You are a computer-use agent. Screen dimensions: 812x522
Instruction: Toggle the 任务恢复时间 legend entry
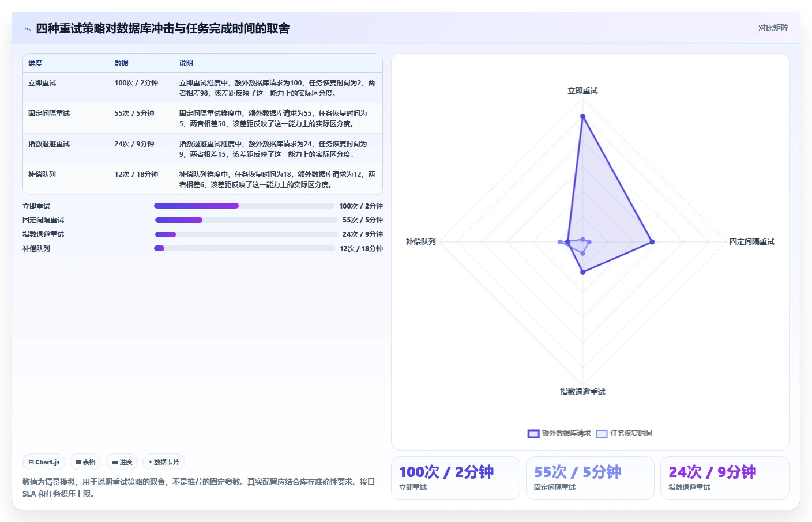coord(624,433)
